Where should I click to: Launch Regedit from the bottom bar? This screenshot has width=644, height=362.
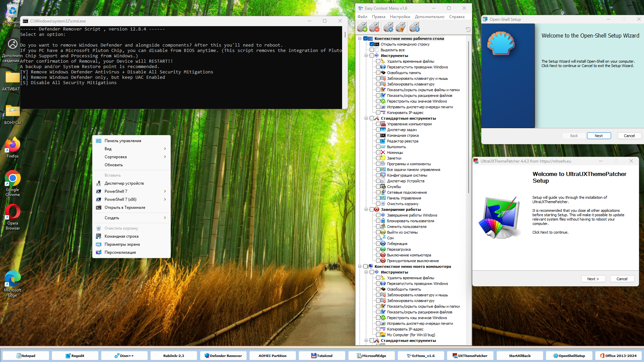pos(75,356)
